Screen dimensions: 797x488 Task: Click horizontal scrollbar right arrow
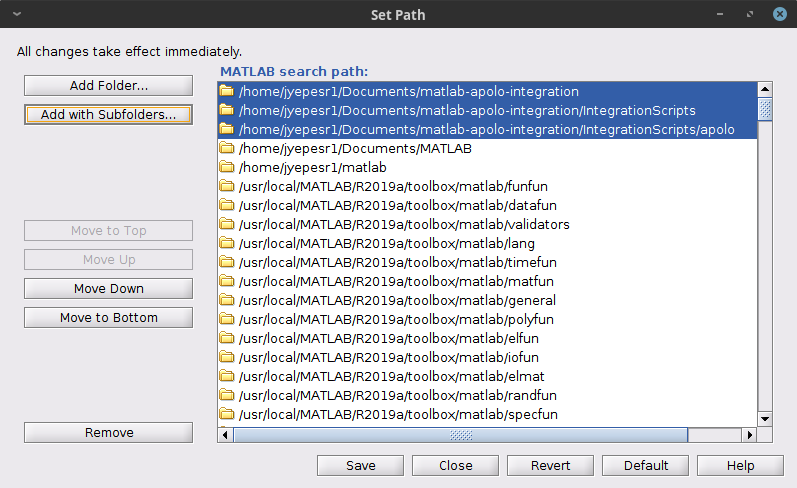(x=749, y=435)
